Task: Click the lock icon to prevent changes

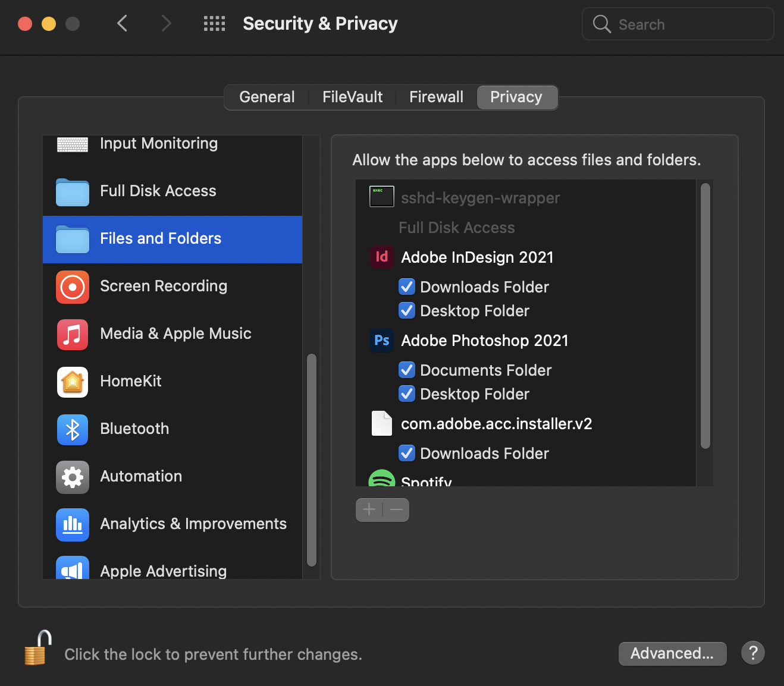Action: pos(38,648)
